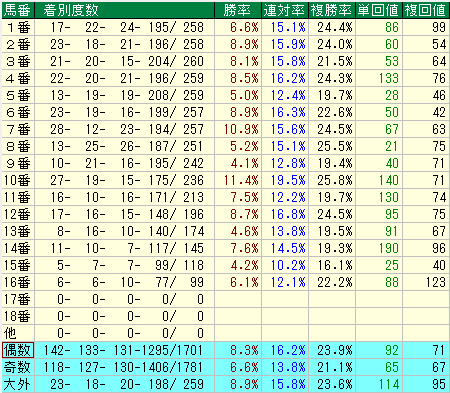Click win rate 11.4% in 10番 row
The width and height of the screenshot is (450, 393).
241,180
